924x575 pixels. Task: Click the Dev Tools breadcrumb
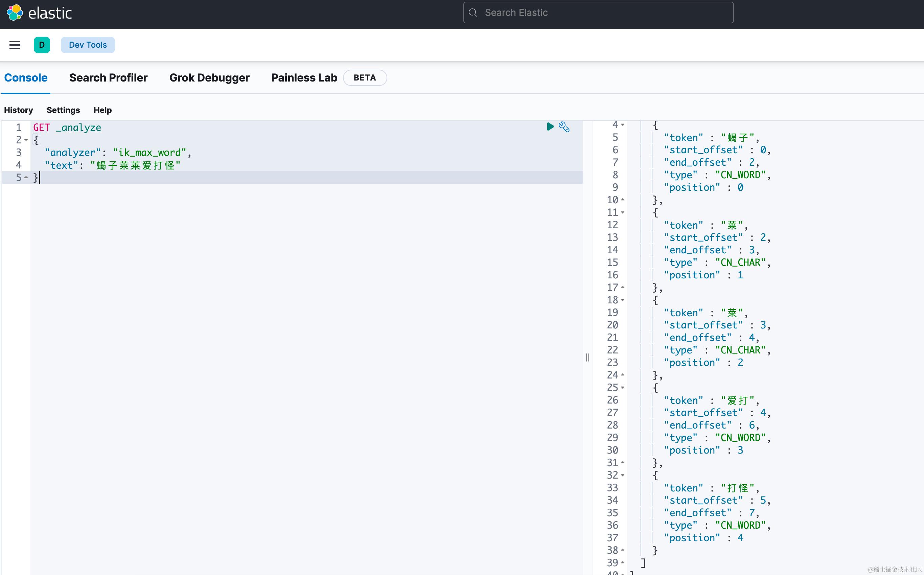coord(88,45)
